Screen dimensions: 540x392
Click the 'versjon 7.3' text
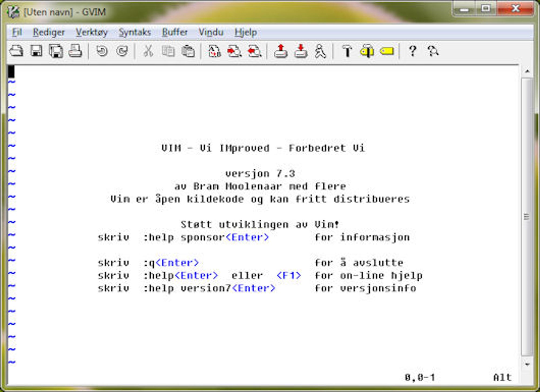(260, 173)
